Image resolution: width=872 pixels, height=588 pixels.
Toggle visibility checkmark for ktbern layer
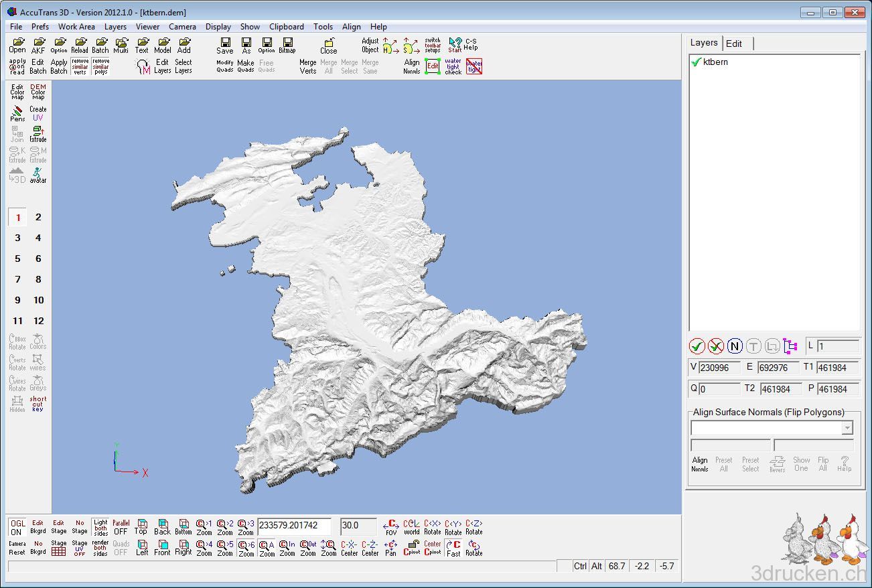697,62
